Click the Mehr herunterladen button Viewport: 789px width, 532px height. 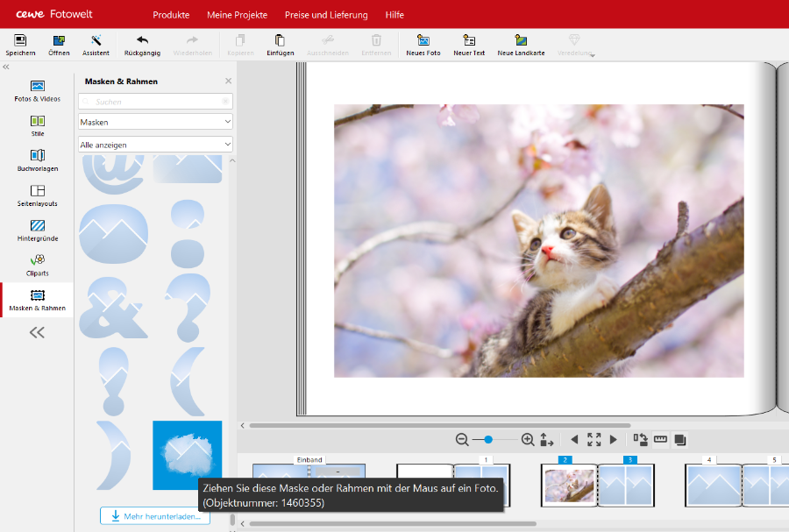tap(155, 516)
